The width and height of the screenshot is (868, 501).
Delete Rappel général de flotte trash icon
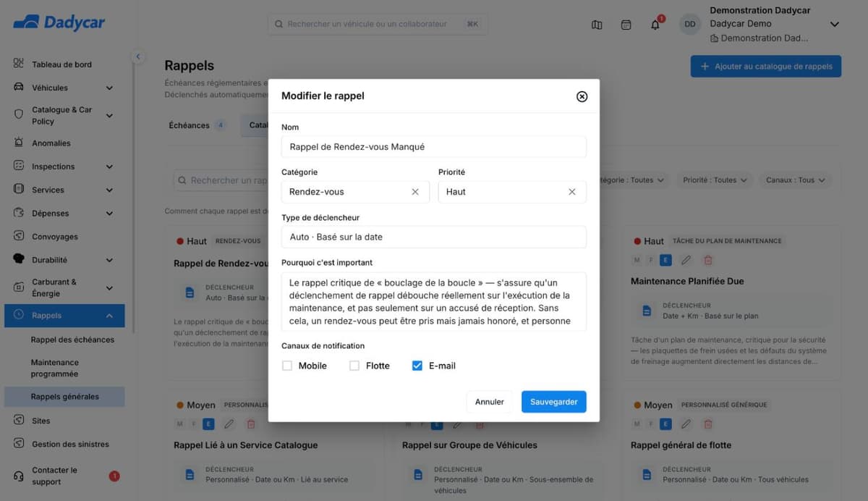(708, 424)
